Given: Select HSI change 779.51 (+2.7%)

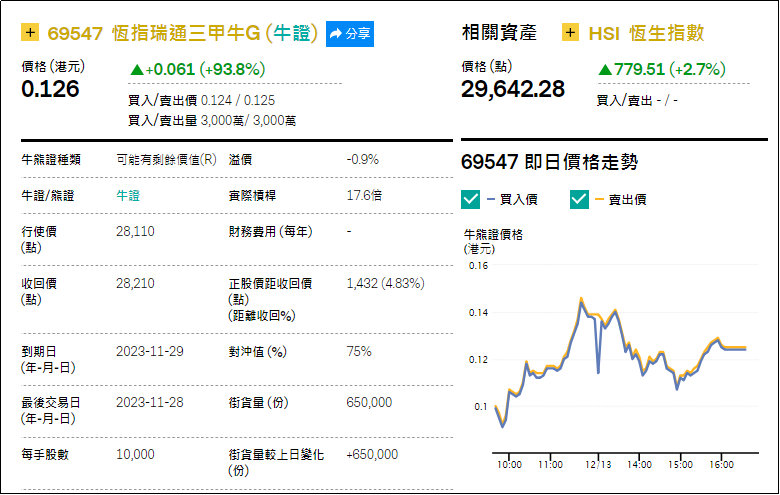Looking at the screenshot, I should tap(662, 69).
